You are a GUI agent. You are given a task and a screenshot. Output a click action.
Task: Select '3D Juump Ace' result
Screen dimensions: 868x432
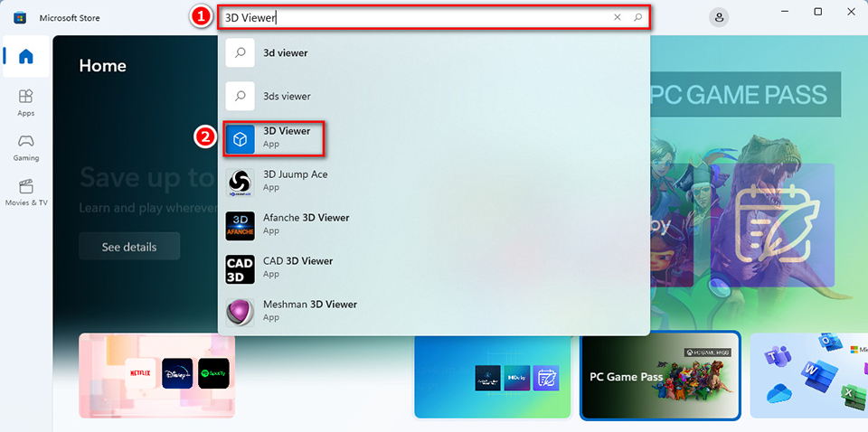433,181
